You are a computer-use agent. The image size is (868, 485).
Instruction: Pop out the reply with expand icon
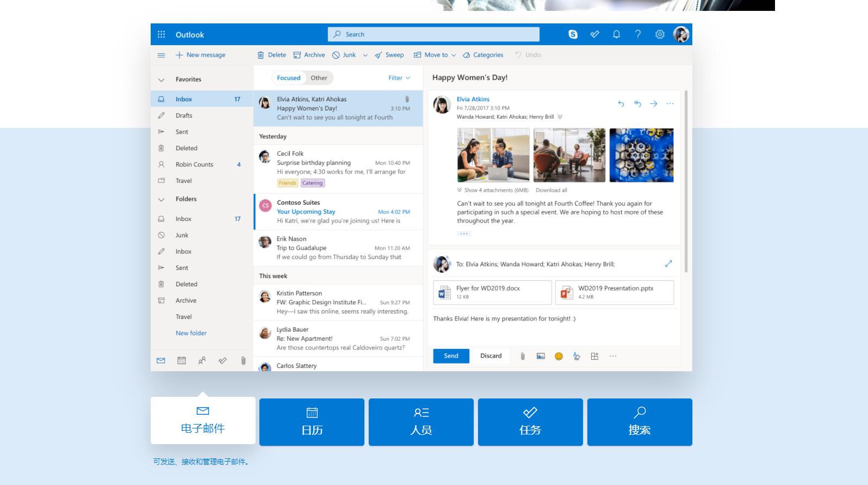click(x=668, y=263)
